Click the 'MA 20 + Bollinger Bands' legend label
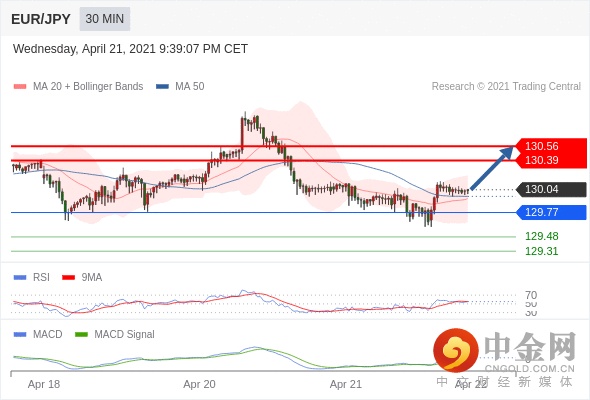 (88, 87)
